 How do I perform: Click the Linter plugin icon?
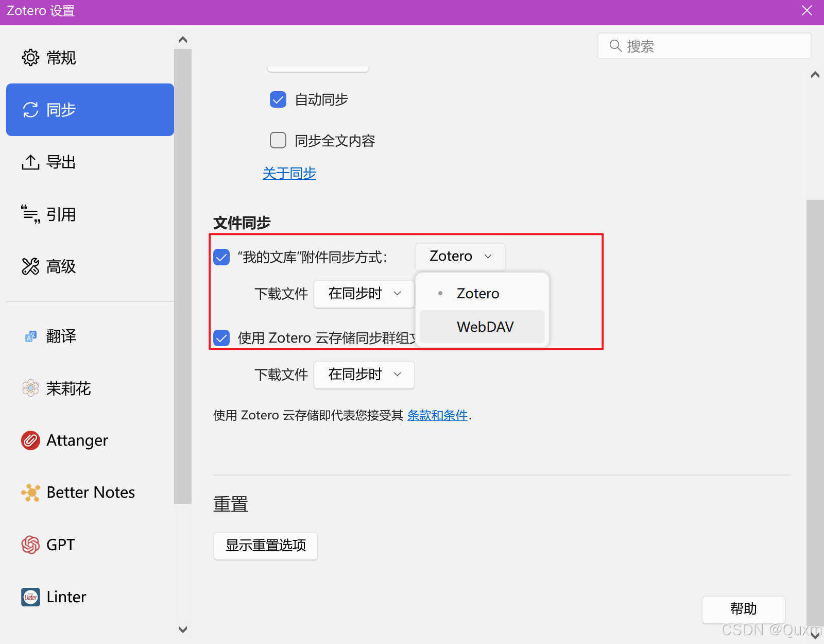click(x=30, y=597)
